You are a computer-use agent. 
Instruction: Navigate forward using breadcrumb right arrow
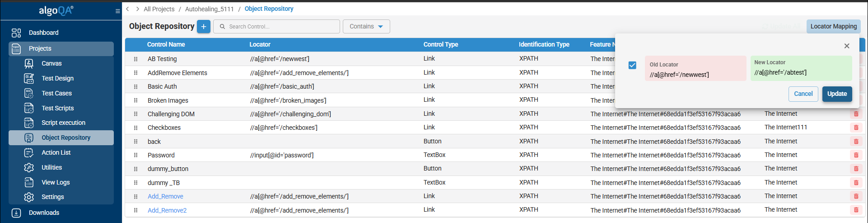[x=137, y=9]
